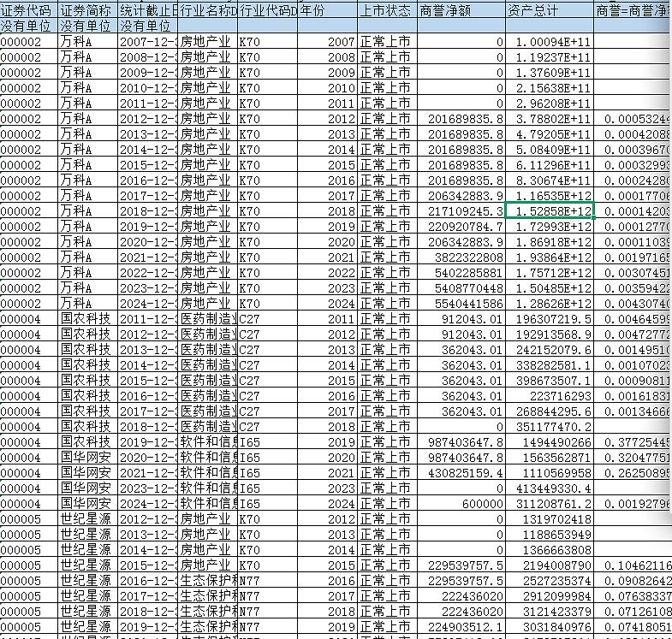Click the goodwill cell showing 600000

pos(461,504)
